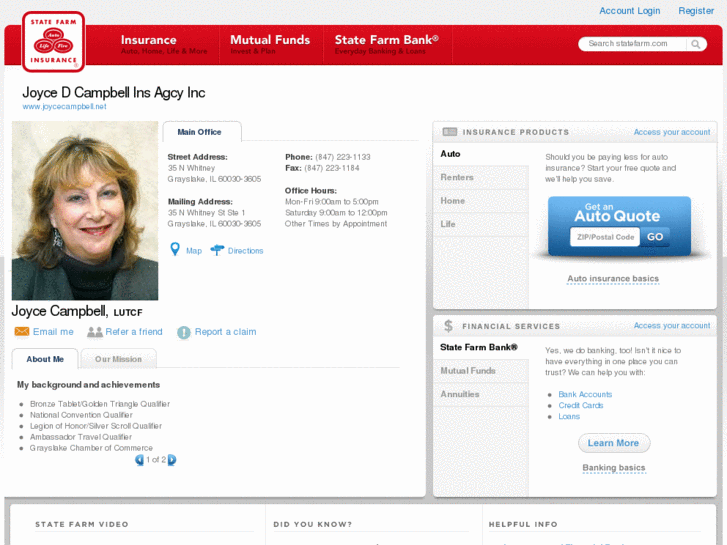Go to next achievements page arrow
The height and width of the screenshot is (545, 727).
coord(172,460)
